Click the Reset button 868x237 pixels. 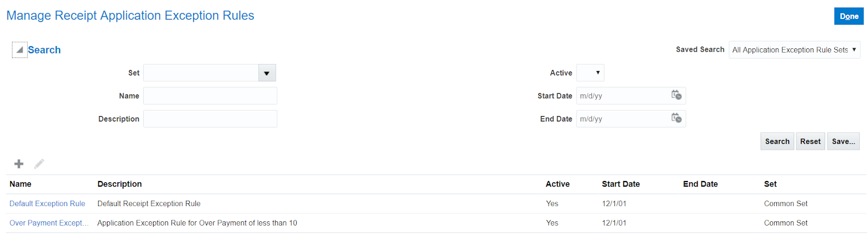810,142
